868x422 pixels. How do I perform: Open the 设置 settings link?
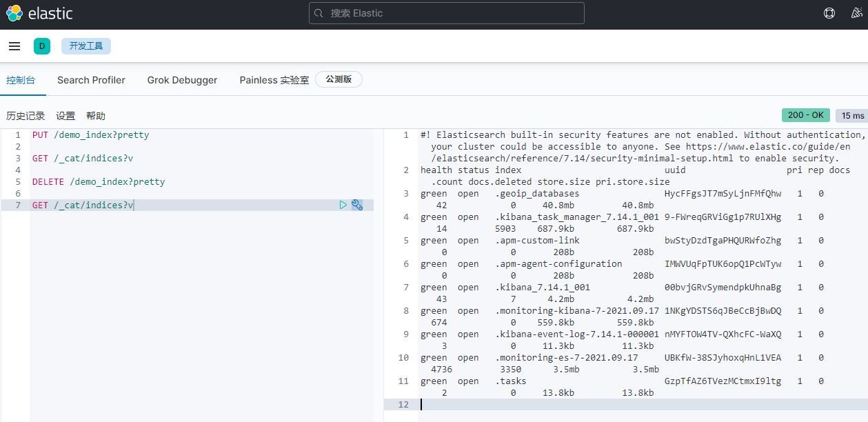pos(65,116)
